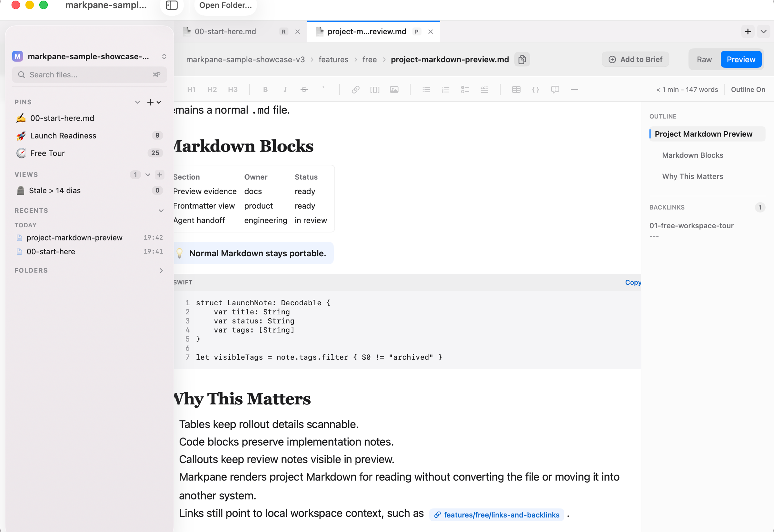Toggle italic formatting
The height and width of the screenshot is (532, 774).
[x=285, y=89]
